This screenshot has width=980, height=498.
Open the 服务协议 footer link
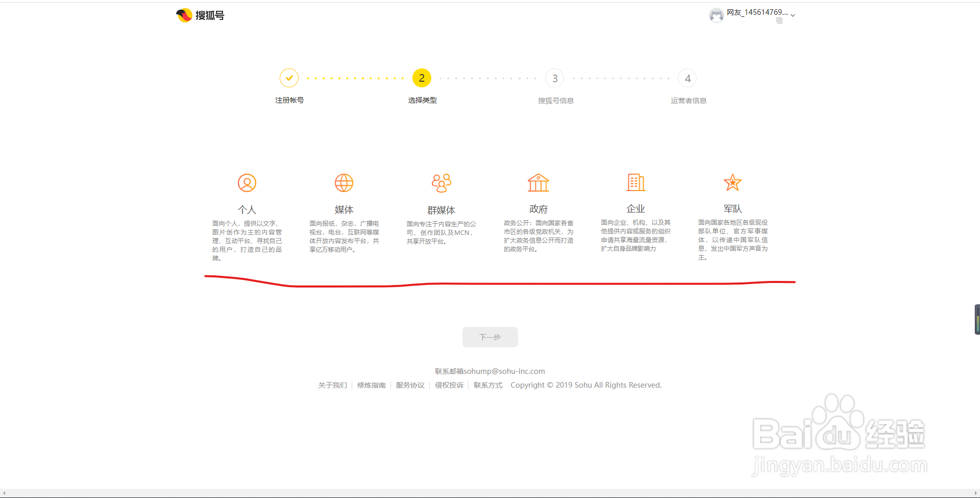coord(410,385)
